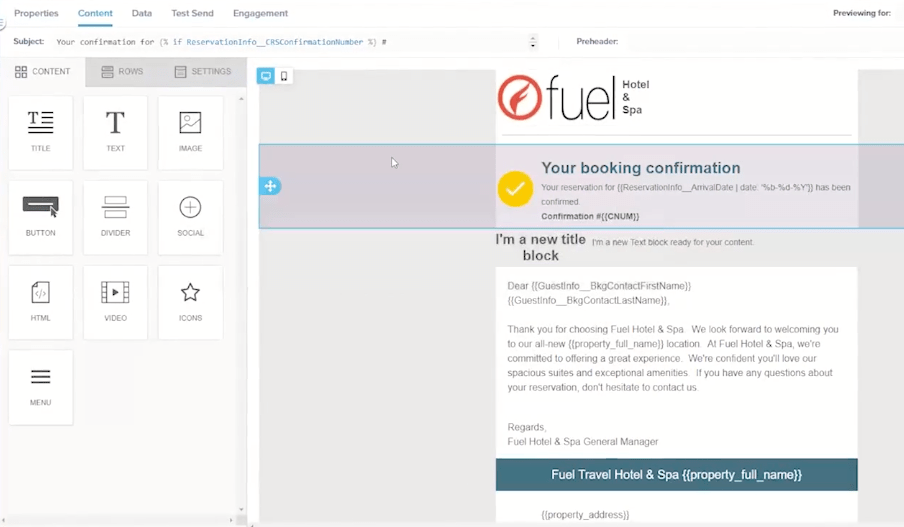Open the SETTINGS sidebar tab
This screenshot has height=527, width=904.
pos(203,71)
